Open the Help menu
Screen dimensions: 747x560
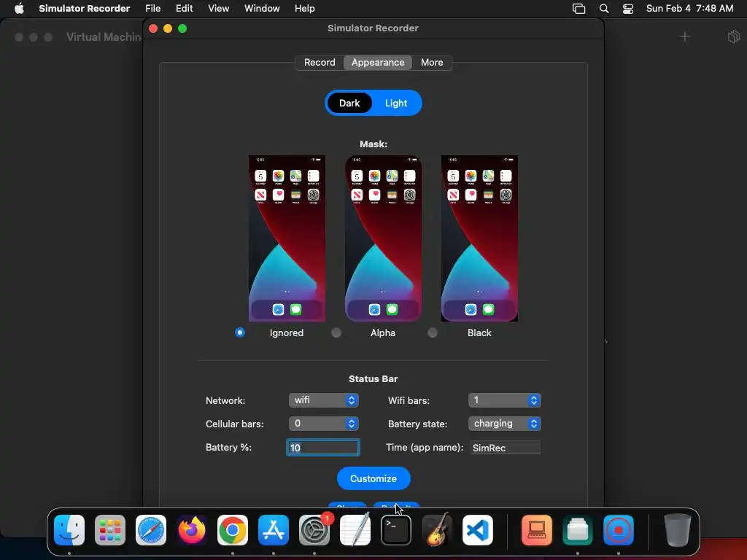point(304,8)
